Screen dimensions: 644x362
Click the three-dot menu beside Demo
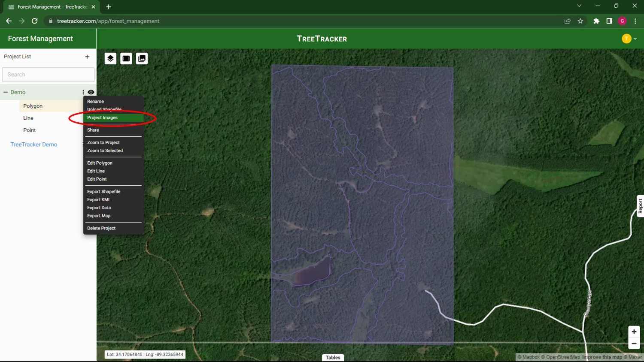pyautogui.click(x=83, y=92)
